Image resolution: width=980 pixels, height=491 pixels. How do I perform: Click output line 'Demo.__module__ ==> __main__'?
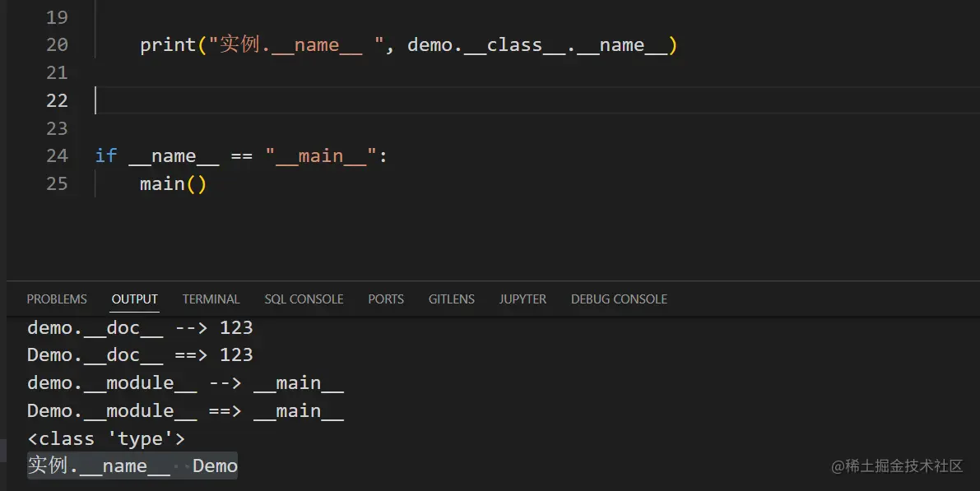186,410
